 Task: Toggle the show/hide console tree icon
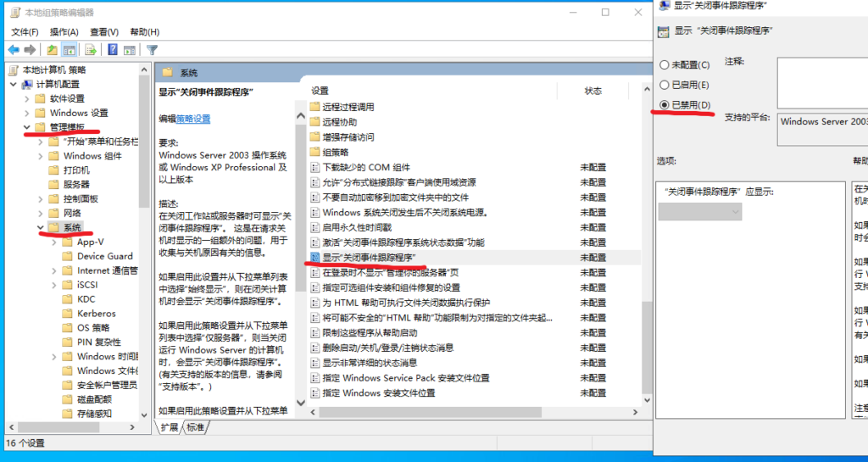70,50
